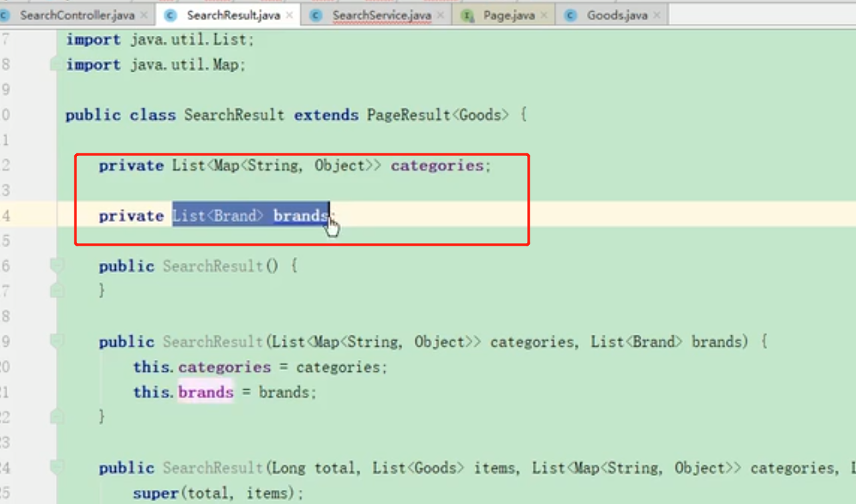Close the Page.java tab
The height and width of the screenshot is (504, 856).
(544, 15)
